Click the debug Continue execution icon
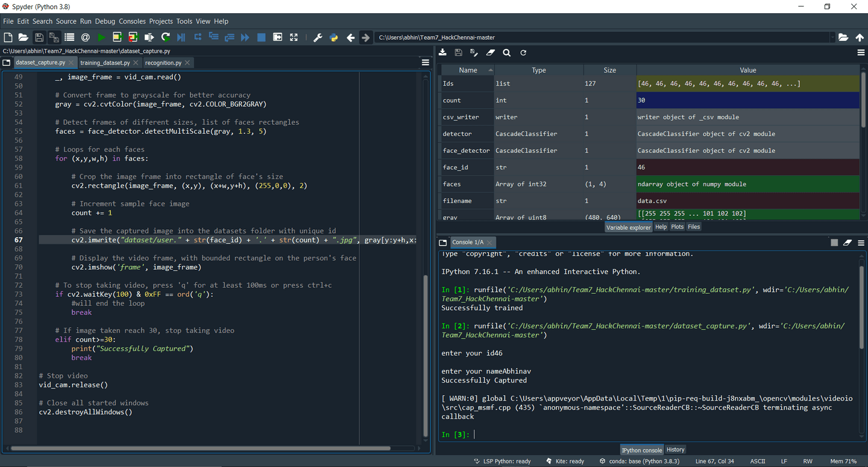 pos(245,37)
